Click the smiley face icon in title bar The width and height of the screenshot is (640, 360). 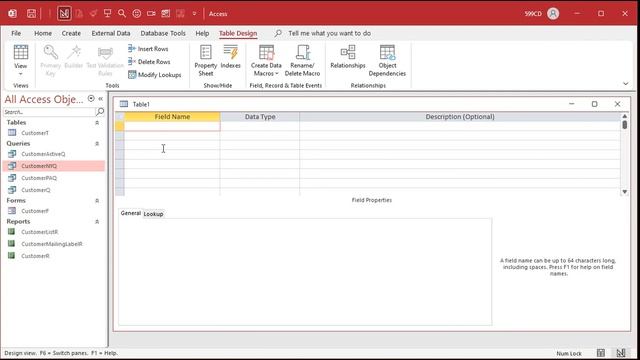pyautogui.click(x=137, y=13)
